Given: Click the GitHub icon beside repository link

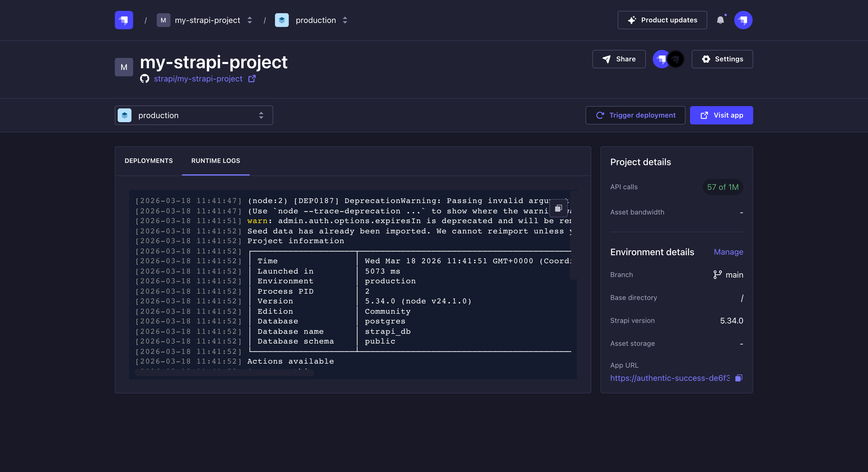Looking at the screenshot, I should click(145, 79).
